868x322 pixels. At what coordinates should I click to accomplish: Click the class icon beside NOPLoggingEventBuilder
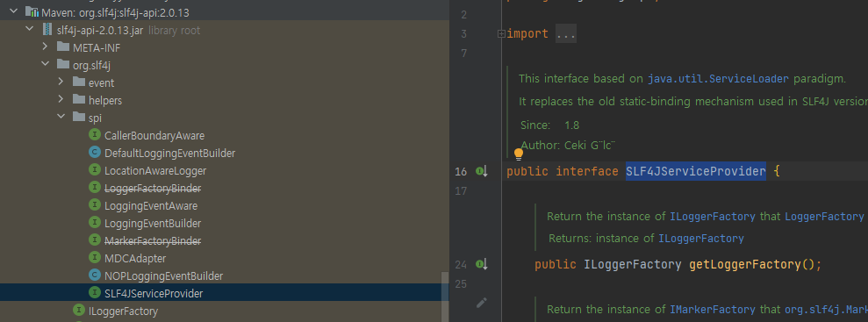(95, 275)
